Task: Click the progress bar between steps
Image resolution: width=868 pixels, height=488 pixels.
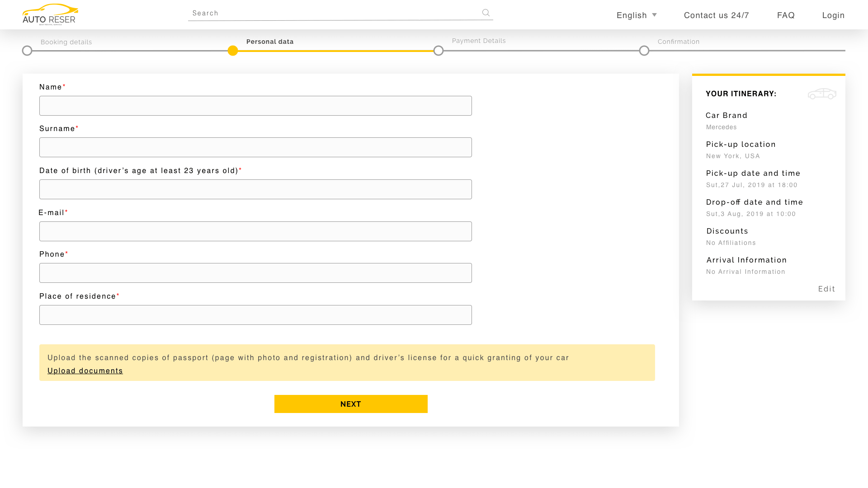Action: (335, 50)
